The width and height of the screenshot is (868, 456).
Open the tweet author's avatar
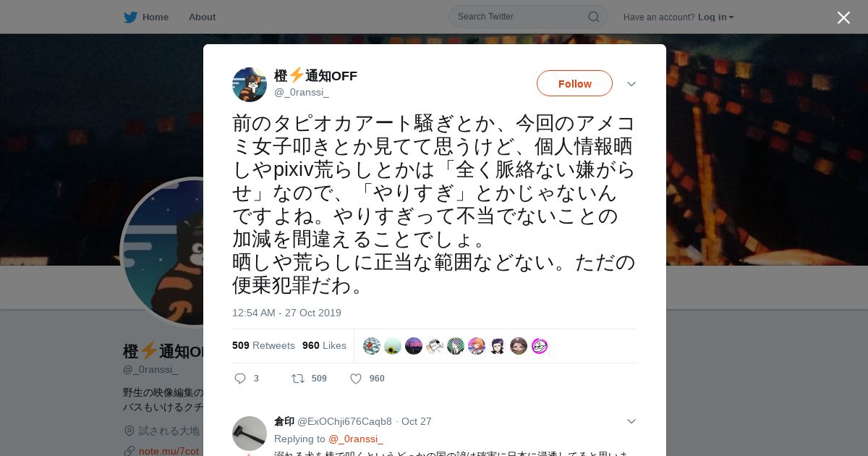(x=250, y=85)
